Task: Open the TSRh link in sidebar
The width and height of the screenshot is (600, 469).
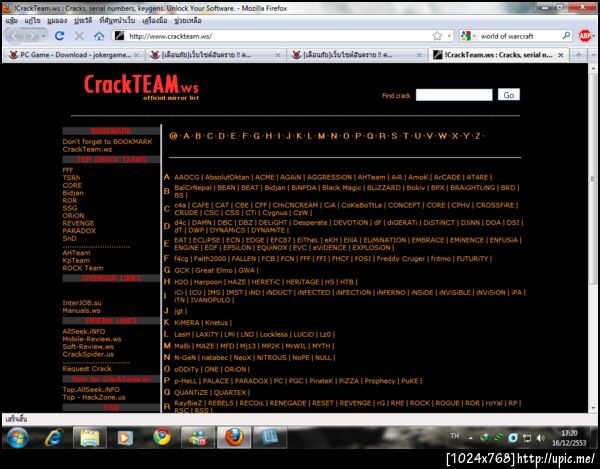Action: click(72, 178)
